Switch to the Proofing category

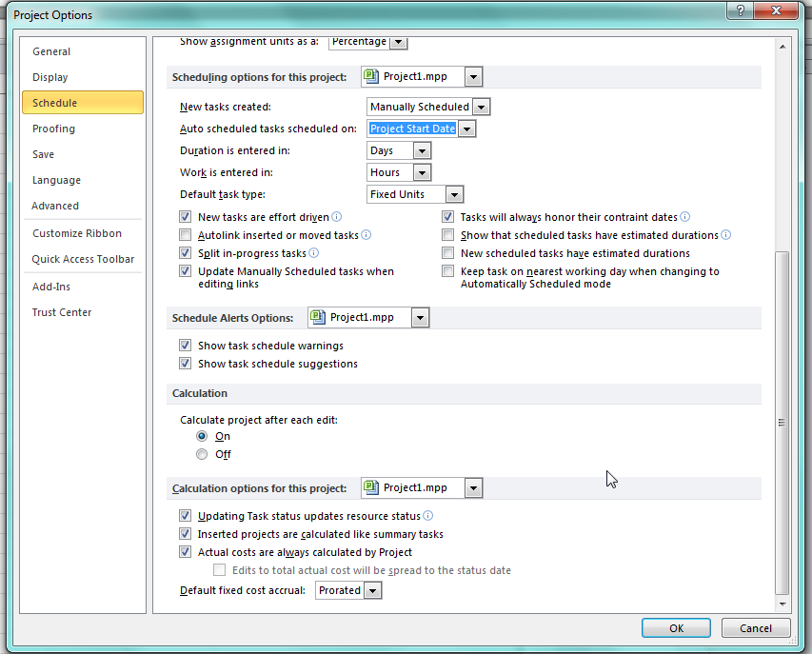(x=53, y=129)
